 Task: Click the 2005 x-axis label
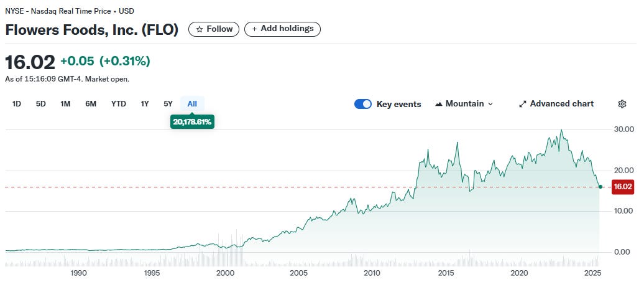coord(298,273)
